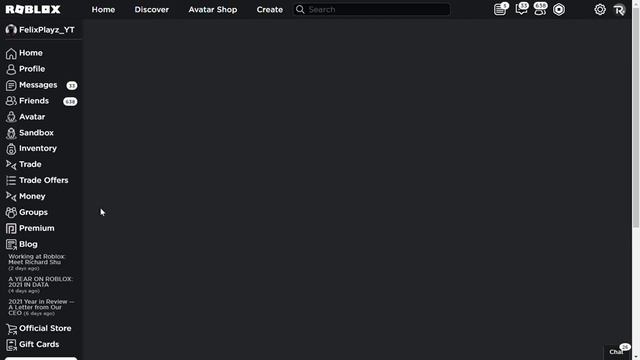Open the Avatar icon in sidebar
The image size is (640, 360).
click(x=11, y=117)
